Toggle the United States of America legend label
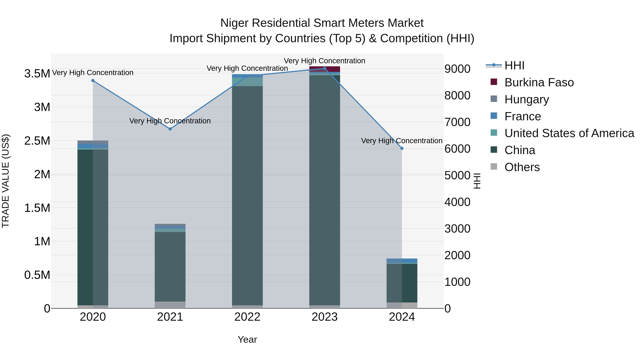Viewport: 644px width, 362px height. [x=569, y=133]
